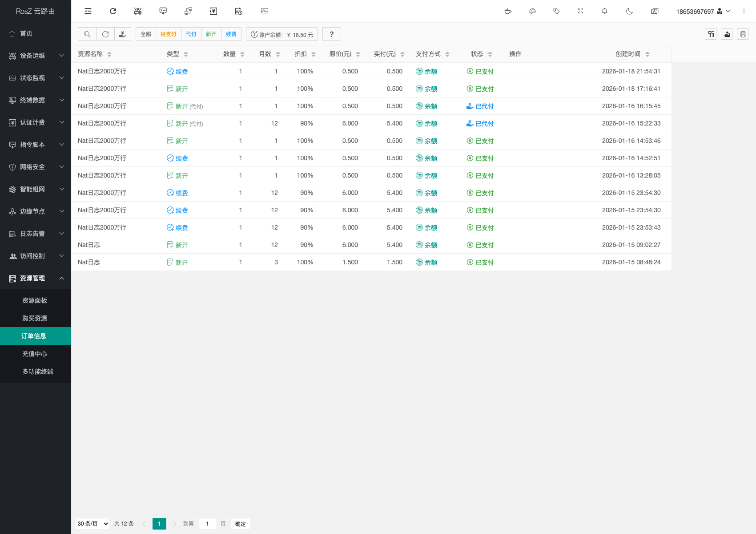Open the column filter grid icon
Screen dimensions: 756x534
coord(711,34)
